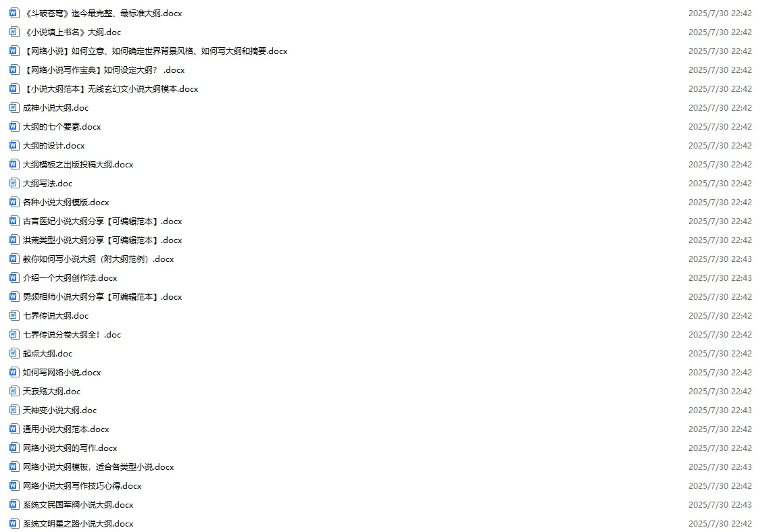Select 各种小说大纲模版.docx
This screenshot has height=532, width=775.
tap(66, 203)
